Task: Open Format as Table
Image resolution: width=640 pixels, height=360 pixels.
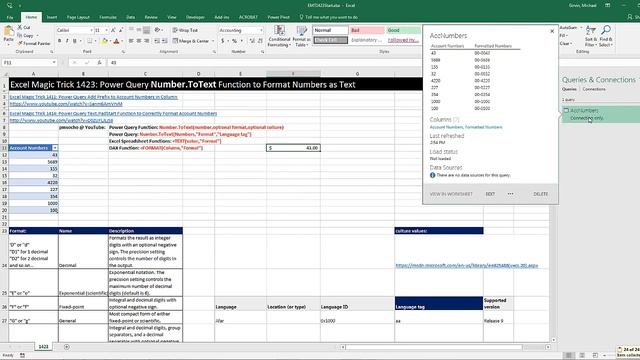Action: 302,36
